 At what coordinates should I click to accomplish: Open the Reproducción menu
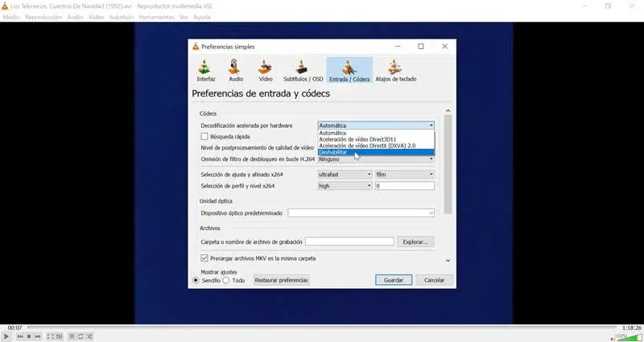pos(43,17)
